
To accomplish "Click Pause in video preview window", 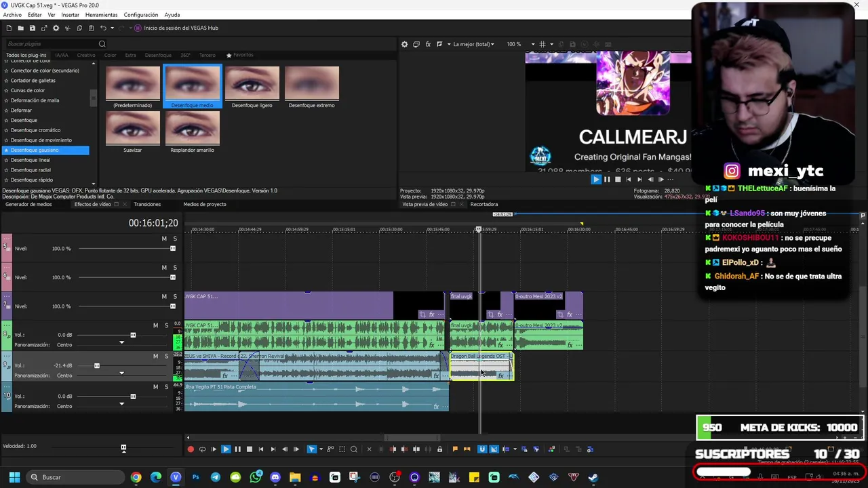I will click(x=607, y=180).
